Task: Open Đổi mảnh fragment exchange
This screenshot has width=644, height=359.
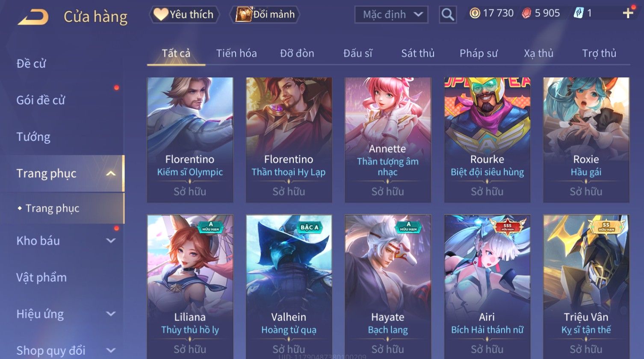Action: tap(265, 15)
